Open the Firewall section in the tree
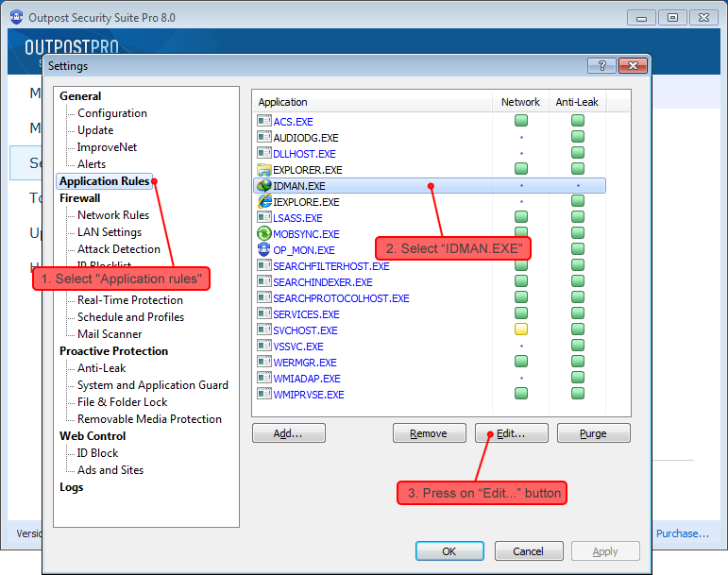 click(80, 198)
